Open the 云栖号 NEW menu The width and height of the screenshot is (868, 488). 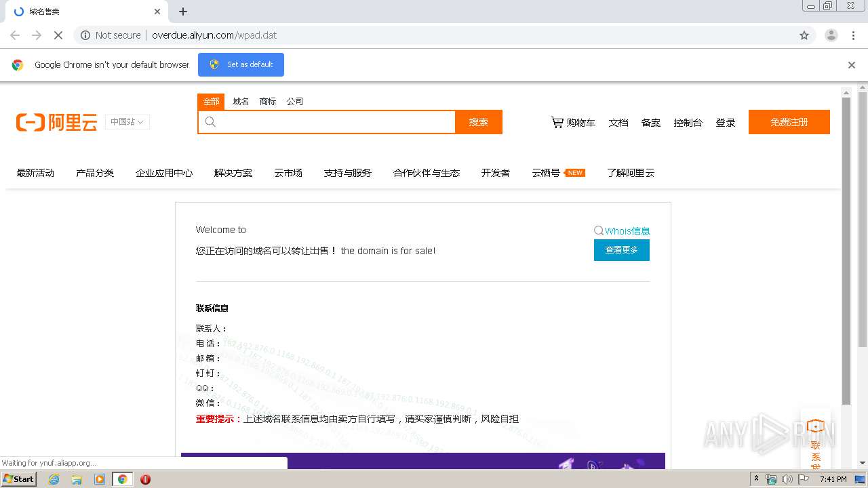pos(558,173)
